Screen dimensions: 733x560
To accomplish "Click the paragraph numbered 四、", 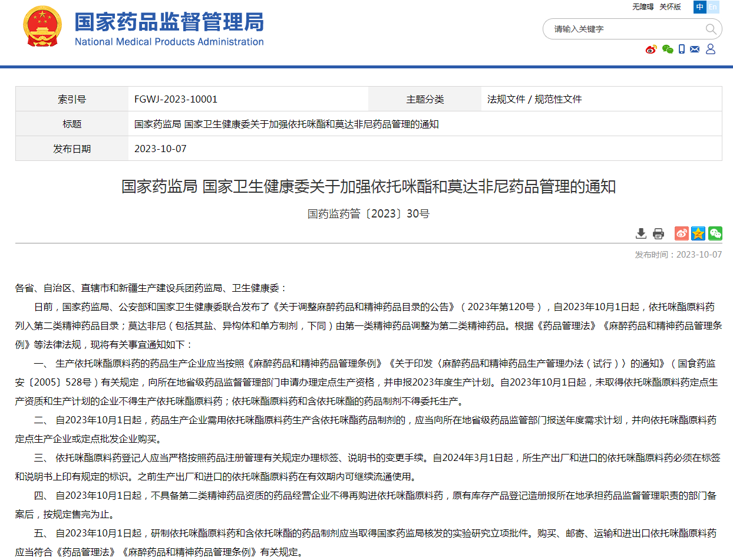I will [367, 505].
